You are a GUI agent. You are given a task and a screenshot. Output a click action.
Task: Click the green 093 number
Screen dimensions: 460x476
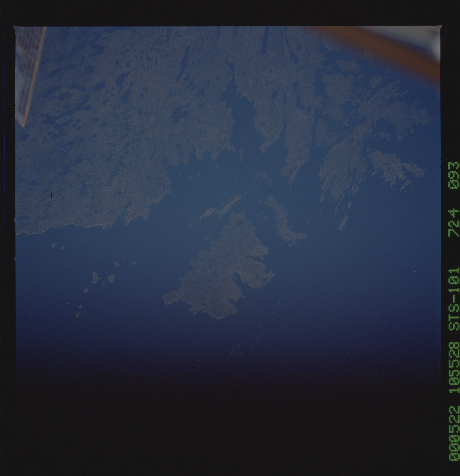click(454, 175)
